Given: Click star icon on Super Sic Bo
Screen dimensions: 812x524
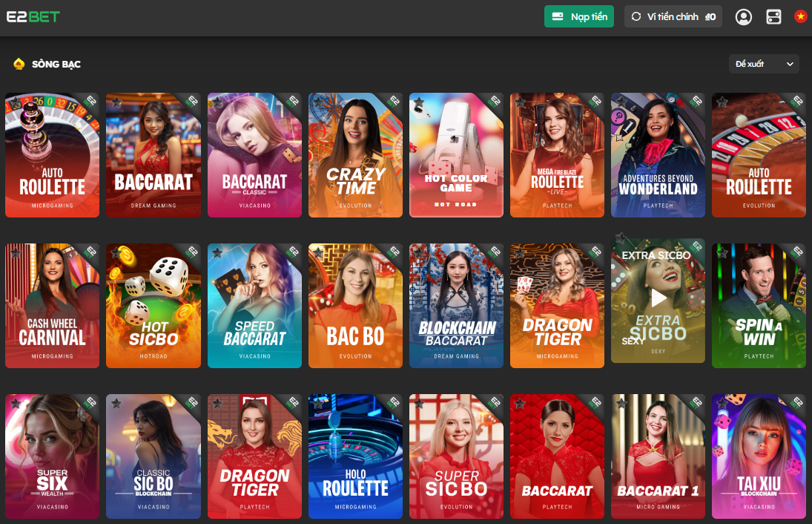Looking at the screenshot, I should 420,404.
